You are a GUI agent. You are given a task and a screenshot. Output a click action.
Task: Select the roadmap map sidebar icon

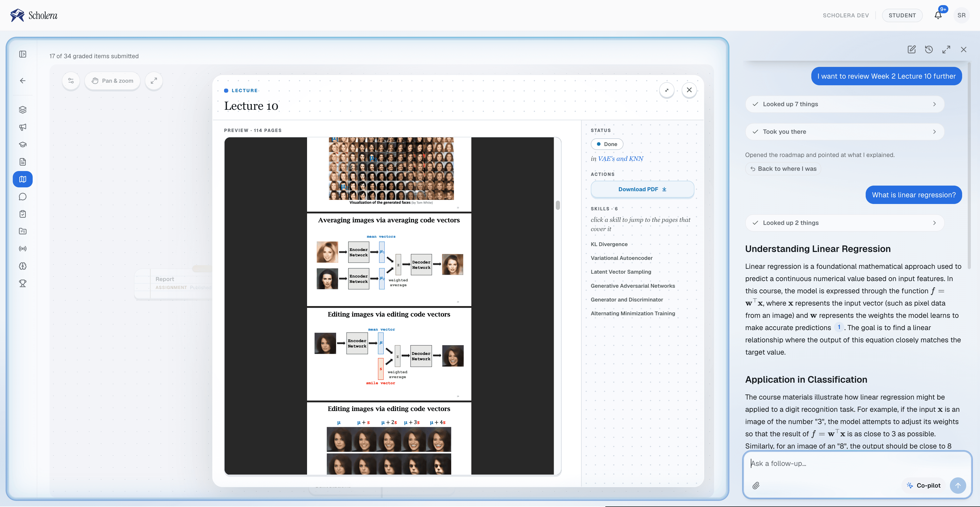coord(23,179)
